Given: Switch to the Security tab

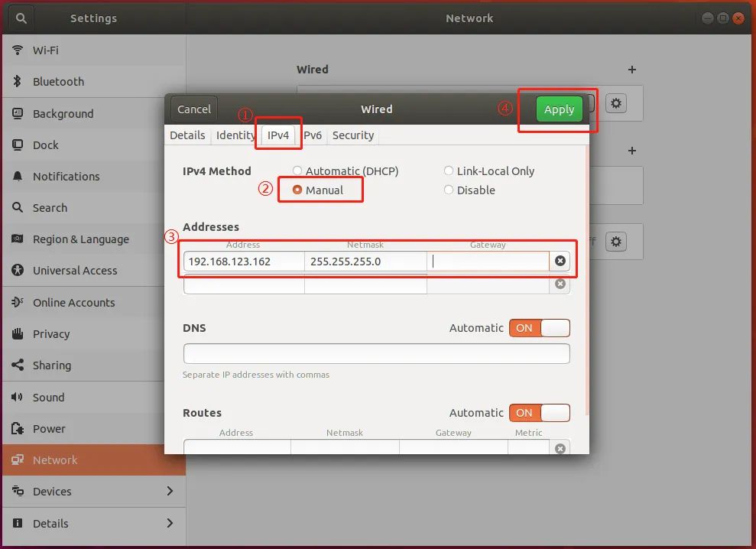Looking at the screenshot, I should (x=353, y=135).
